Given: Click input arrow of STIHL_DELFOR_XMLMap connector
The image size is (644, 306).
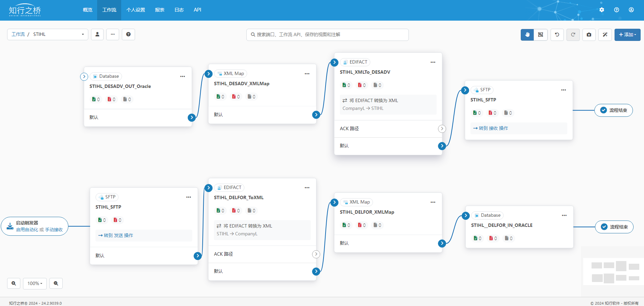Looking at the screenshot, I should tap(334, 203).
